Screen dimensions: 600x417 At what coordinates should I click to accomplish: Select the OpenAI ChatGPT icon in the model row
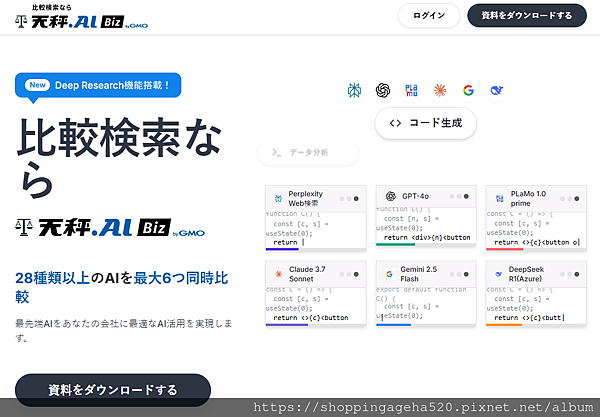click(x=383, y=91)
